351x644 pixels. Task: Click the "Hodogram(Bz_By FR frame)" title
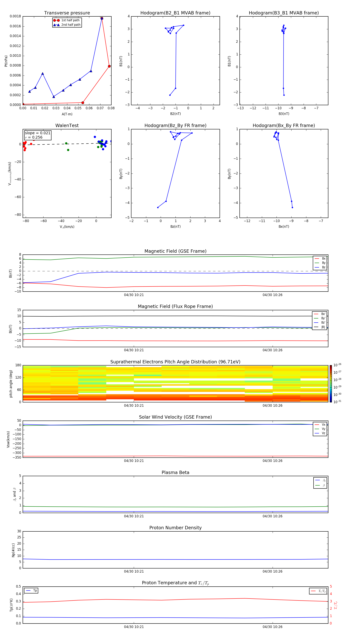(x=175, y=125)
